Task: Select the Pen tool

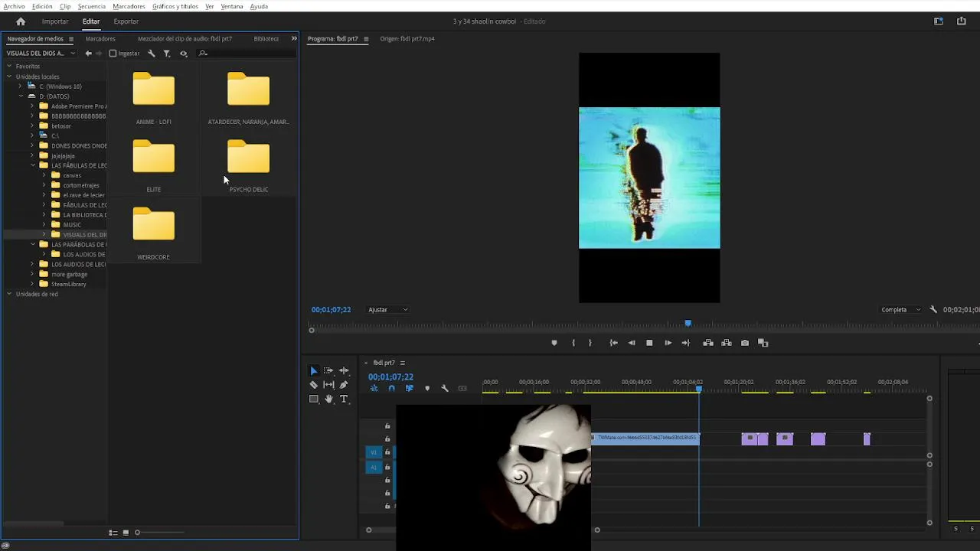Action: [x=344, y=385]
